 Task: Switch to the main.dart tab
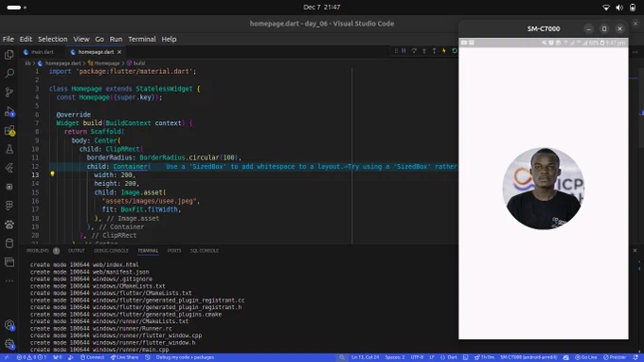coord(39,52)
